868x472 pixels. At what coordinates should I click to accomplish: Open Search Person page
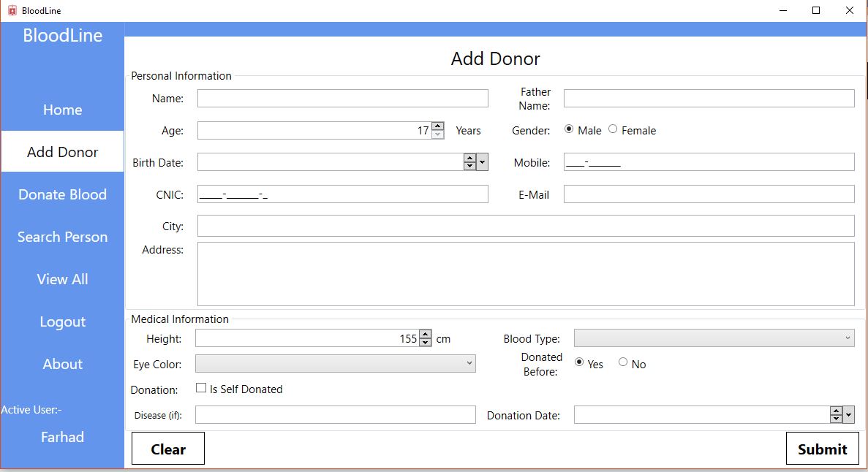pyautogui.click(x=63, y=237)
